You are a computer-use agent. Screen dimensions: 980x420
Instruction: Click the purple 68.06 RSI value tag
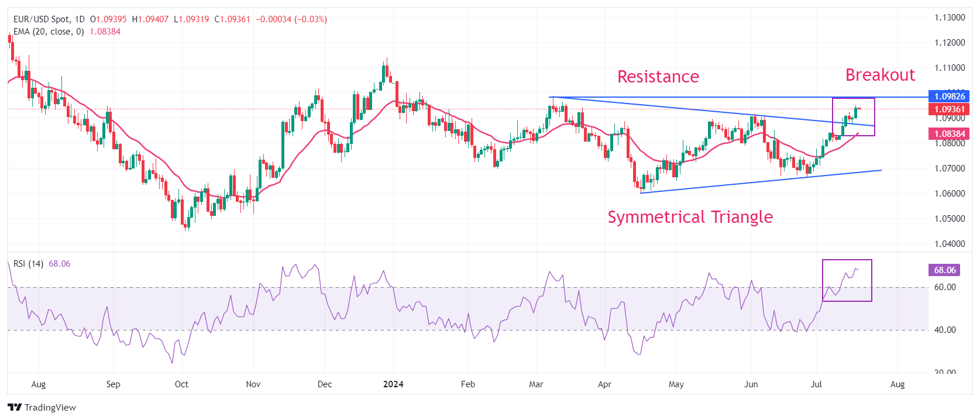[x=944, y=270]
